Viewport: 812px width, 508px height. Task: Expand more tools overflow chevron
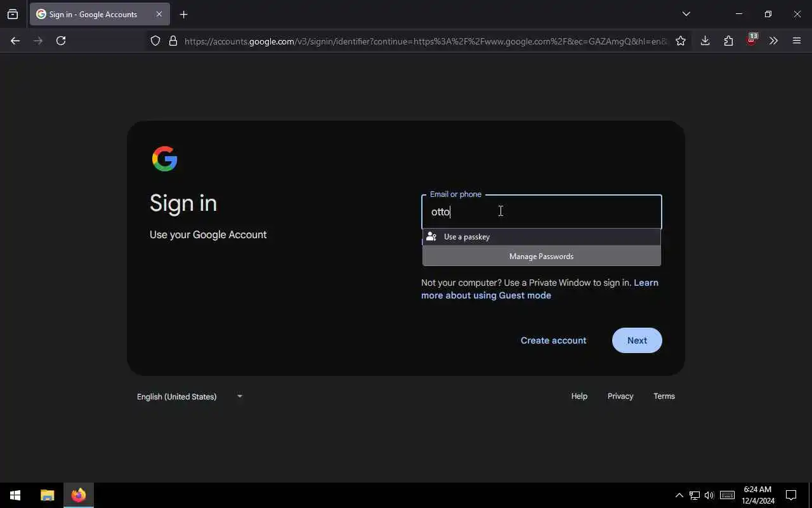pos(773,41)
